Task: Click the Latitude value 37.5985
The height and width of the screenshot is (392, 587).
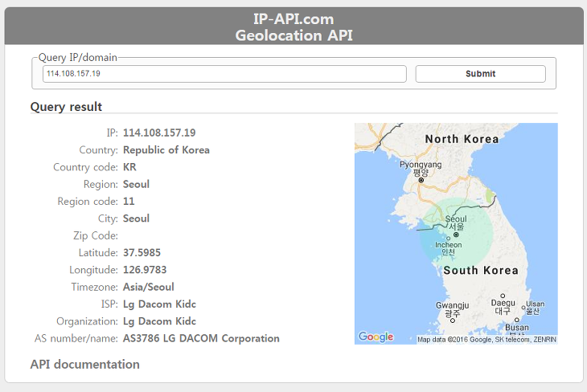Action: click(x=142, y=253)
